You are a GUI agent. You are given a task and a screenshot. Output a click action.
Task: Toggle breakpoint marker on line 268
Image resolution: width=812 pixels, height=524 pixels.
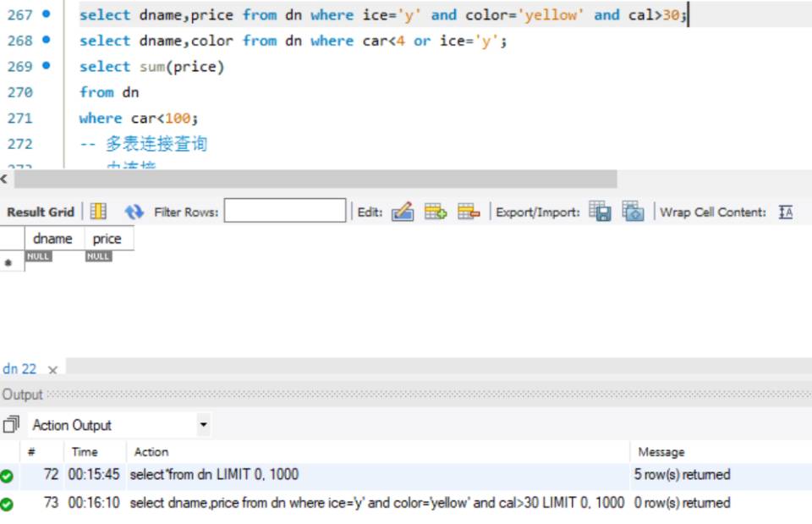(x=46, y=40)
